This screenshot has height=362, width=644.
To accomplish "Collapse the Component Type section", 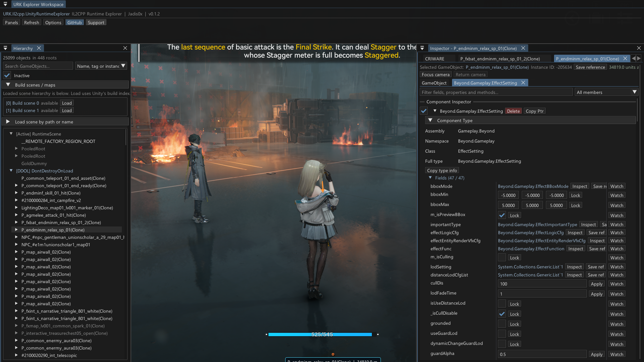I will click(x=430, y=120).
